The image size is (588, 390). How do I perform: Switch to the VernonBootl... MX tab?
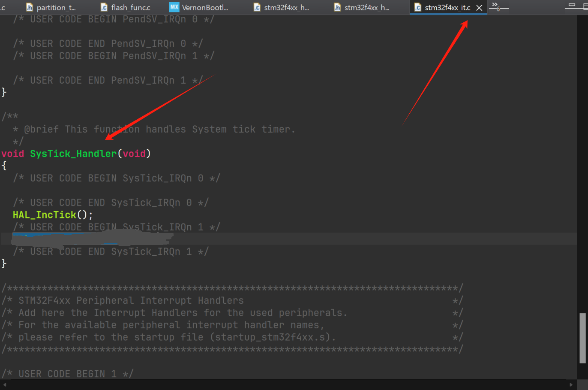[199, 7]
